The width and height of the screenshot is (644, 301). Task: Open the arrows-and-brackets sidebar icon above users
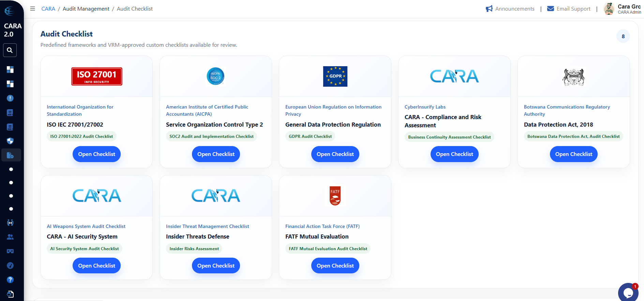10,223
